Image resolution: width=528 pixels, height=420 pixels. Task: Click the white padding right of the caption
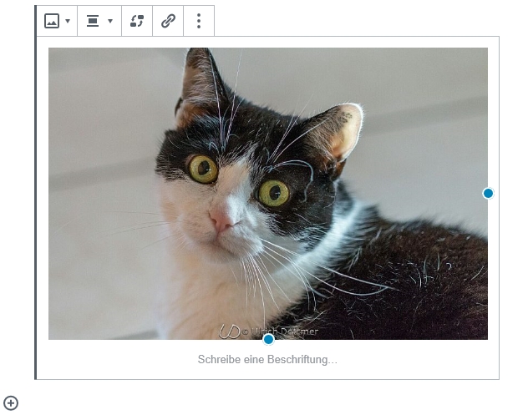[x=434, y=360]
